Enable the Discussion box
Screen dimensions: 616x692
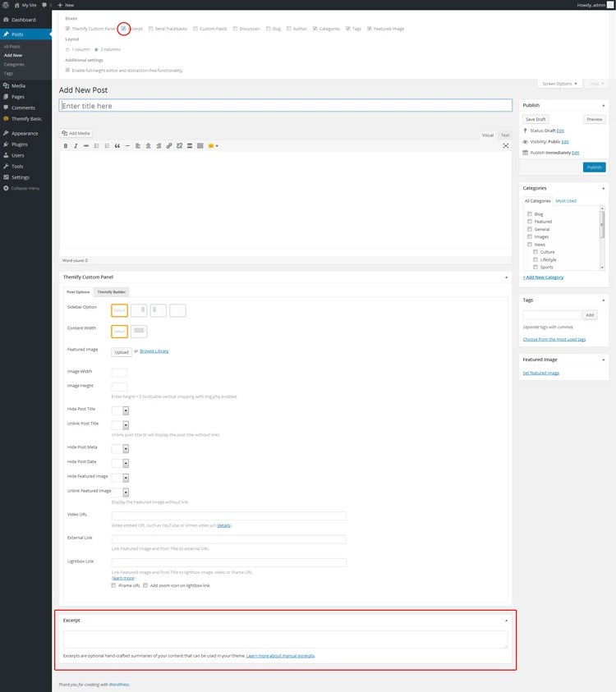click(236, 29)
